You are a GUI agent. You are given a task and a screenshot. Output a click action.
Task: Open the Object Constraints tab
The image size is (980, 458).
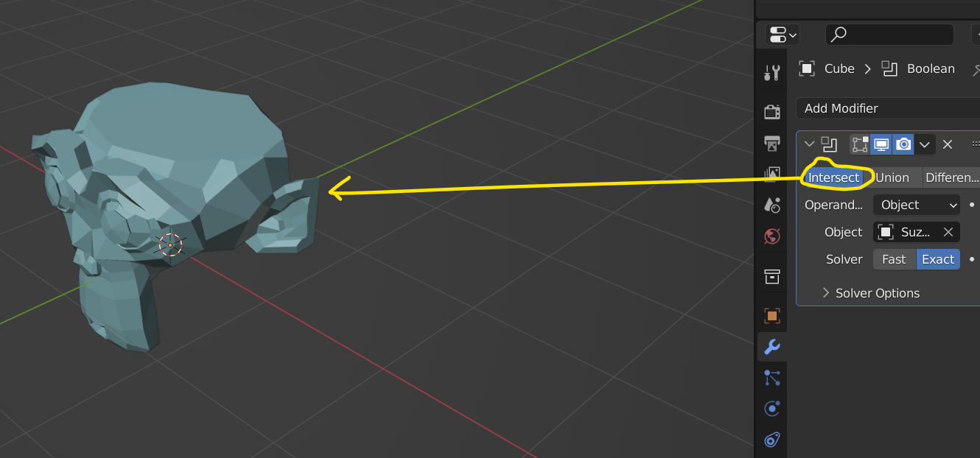point(771,440)
